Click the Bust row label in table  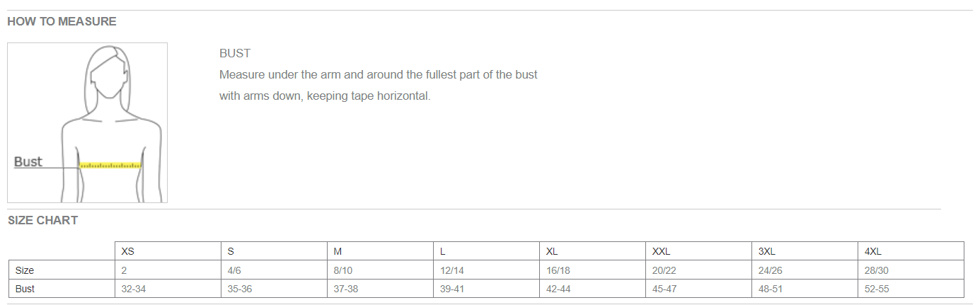(x=62, y=289)
